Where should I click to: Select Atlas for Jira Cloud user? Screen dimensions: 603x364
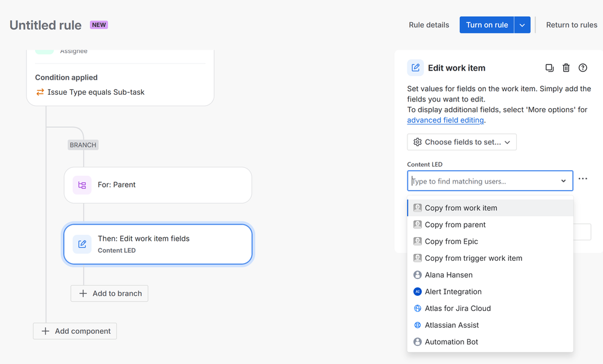coord(490,308)
